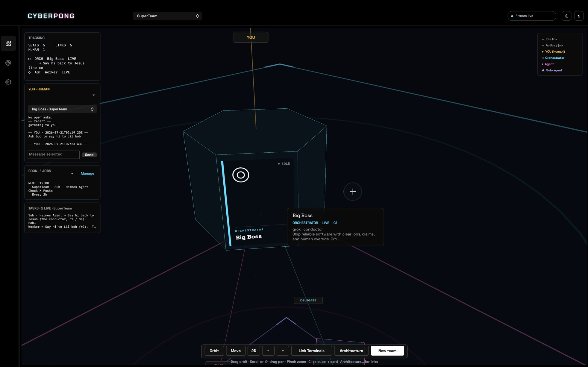The width and height of the screenshot is (588, 367).
Task: Switch to 2D view
Action: tap(254, 351)
